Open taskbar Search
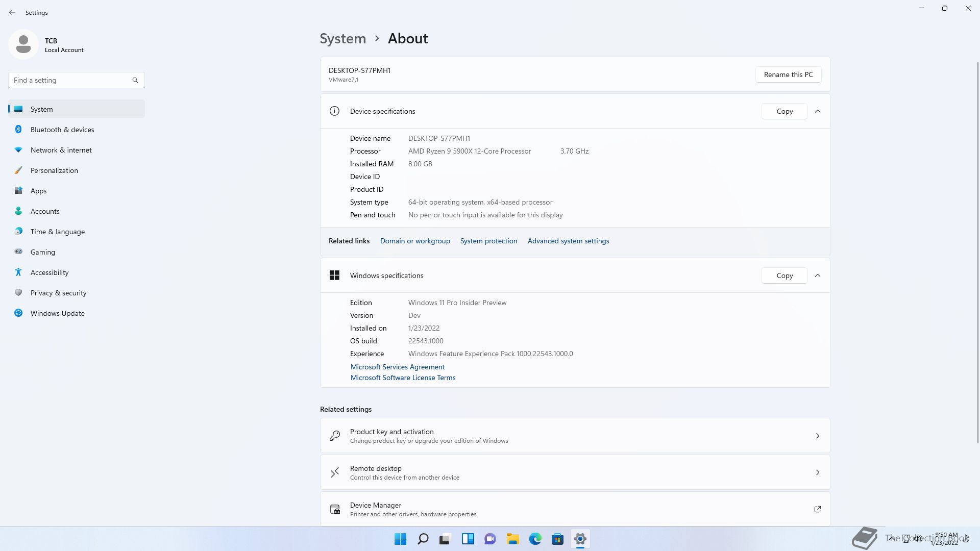The image size is (980, 551). [423, 539]
